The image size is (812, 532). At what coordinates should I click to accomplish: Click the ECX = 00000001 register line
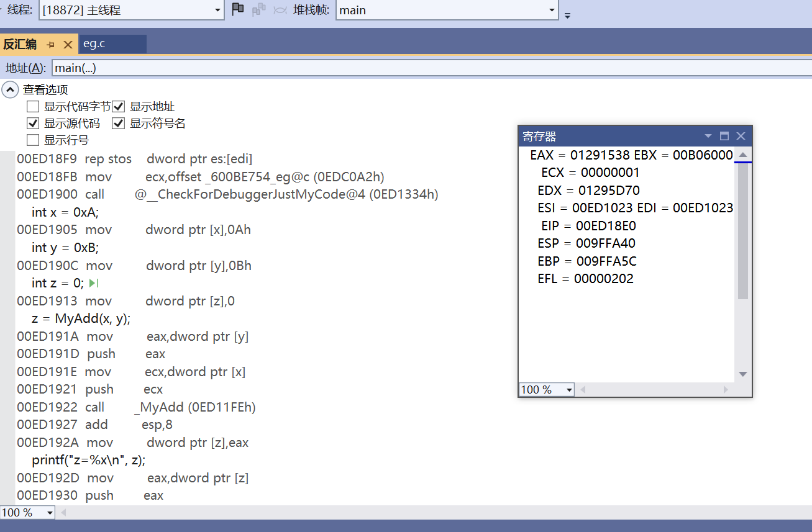coord(590,173)
